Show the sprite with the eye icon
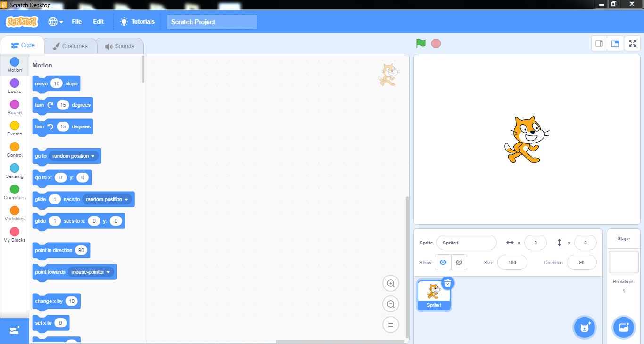Screen dimensions: 644x344 tap(443, 262)
